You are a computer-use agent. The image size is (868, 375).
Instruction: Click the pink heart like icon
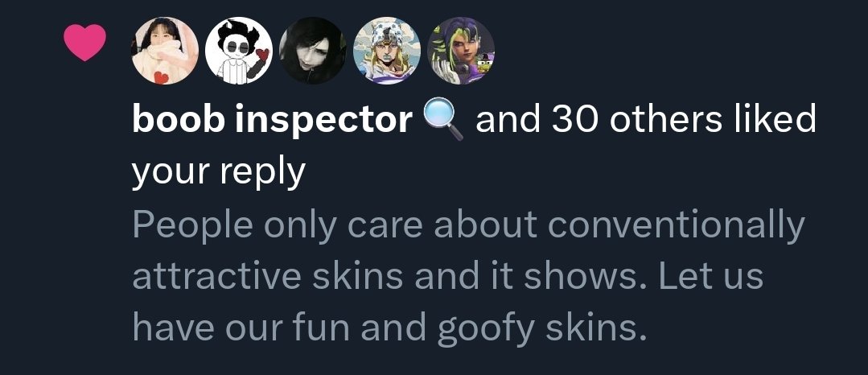click(x=84, y=43)
